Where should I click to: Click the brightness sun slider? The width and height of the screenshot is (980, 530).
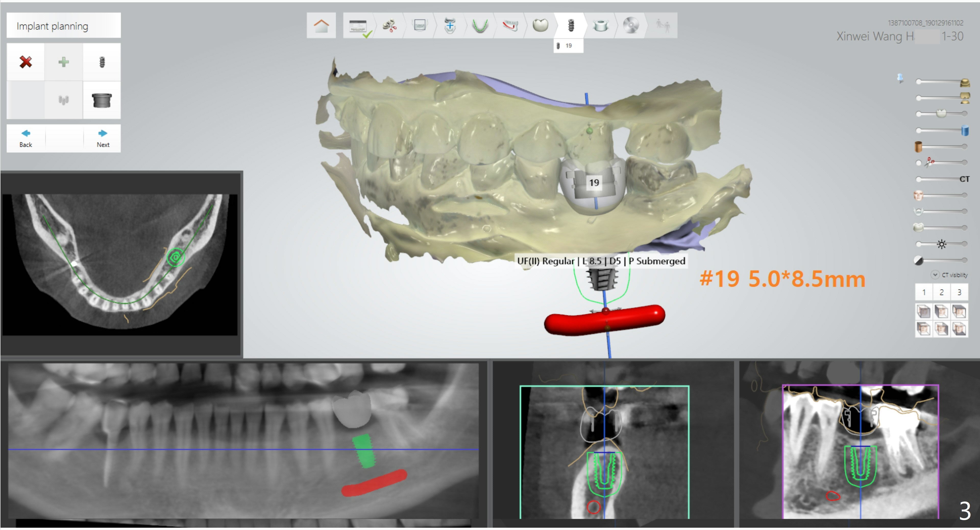click(x=941, y=244)
